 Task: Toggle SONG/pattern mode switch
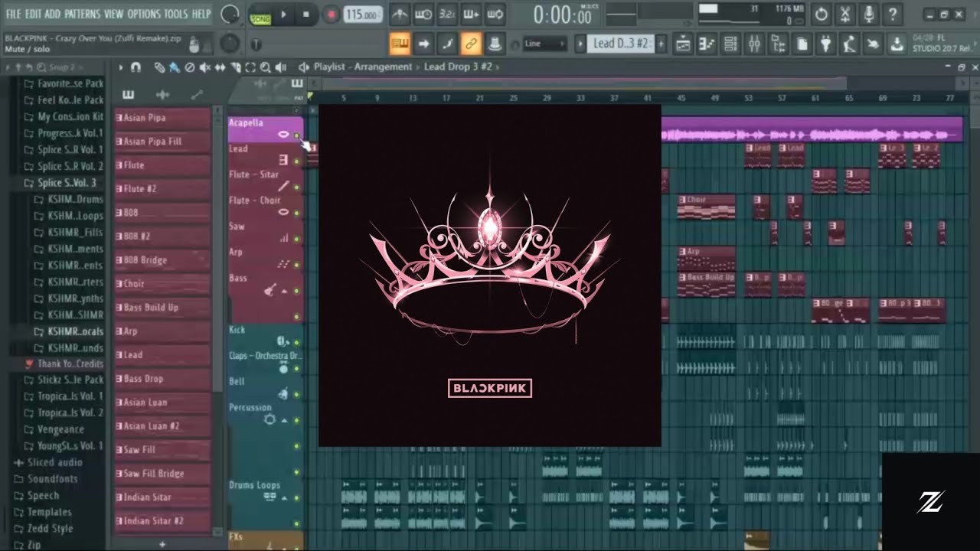click(x=260, y=18)
